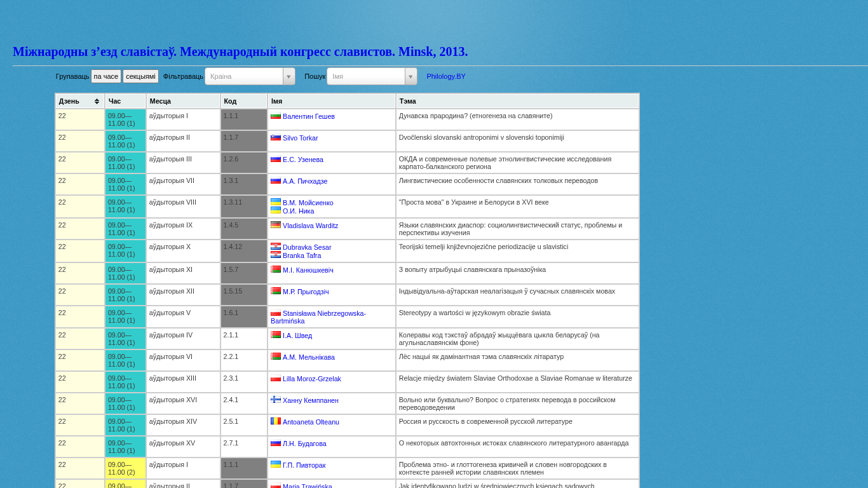Open the Імя search dropdown arrow

410,76
